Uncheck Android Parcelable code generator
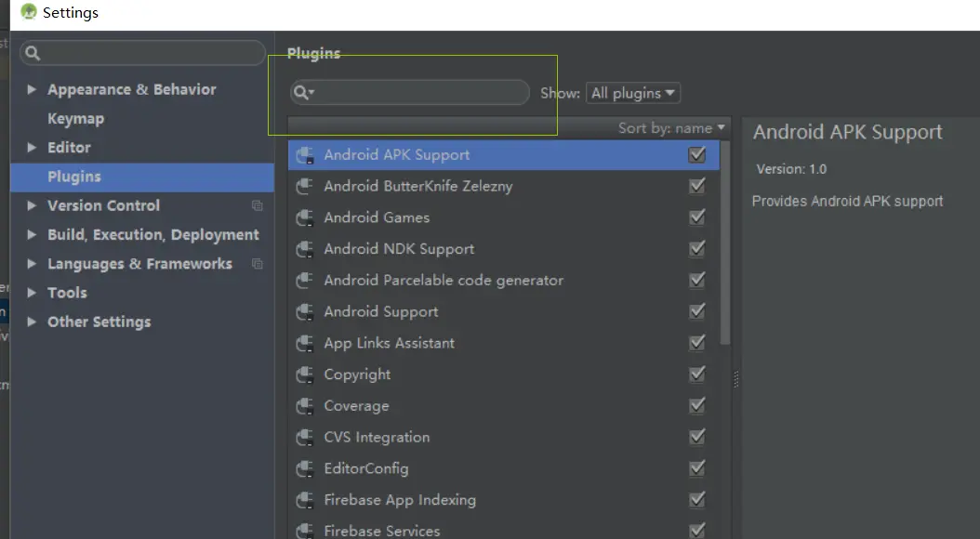The height and width of the screenshot is (539, 980). [x=696, y=280]
